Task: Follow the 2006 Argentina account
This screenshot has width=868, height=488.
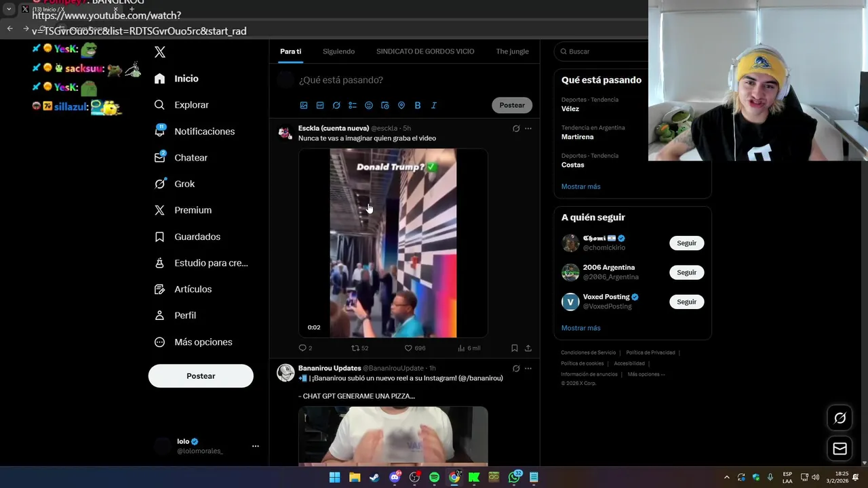Action: (686, 272)
